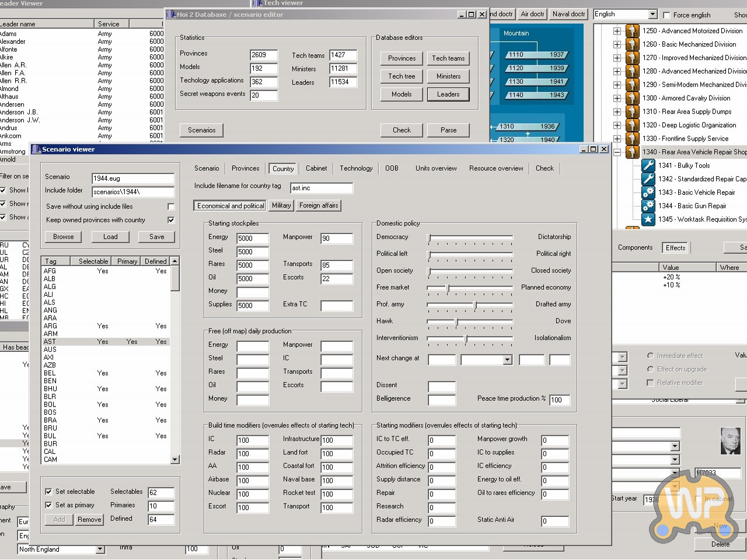Click the 1342 Standardized Repair wrench icon
The height and width of the screenshot is (560, 747).
coord(648,179)
